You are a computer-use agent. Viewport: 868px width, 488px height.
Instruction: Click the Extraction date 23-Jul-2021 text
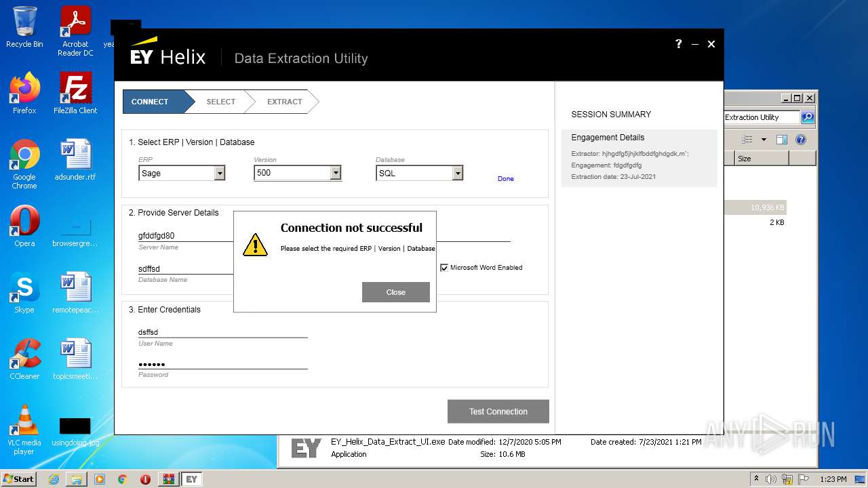tap(614, 177)
